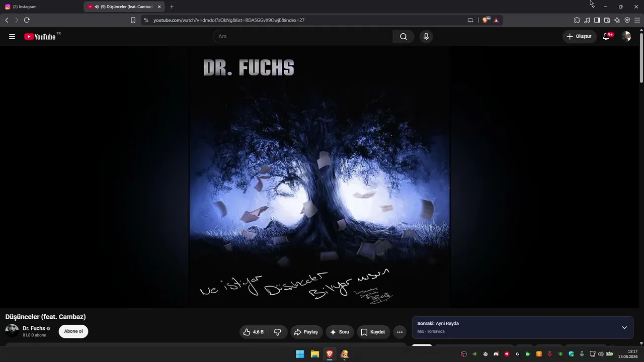
Task: Open the music note playlist icon
Action: (x=587, y=20)
